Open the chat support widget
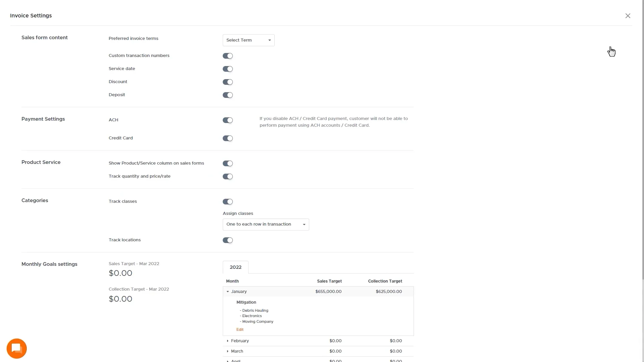 point(16,348)
